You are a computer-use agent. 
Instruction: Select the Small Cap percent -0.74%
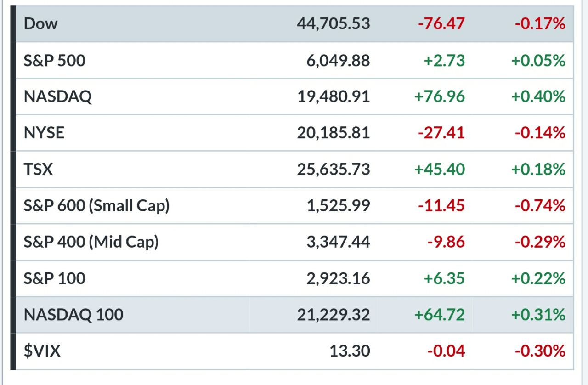[540, 205]
